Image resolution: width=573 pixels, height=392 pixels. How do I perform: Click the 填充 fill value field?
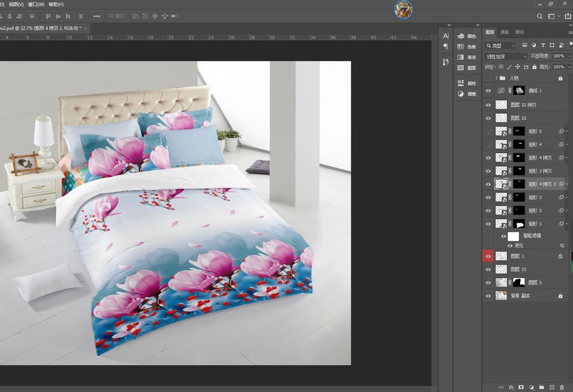pos(558,67)
